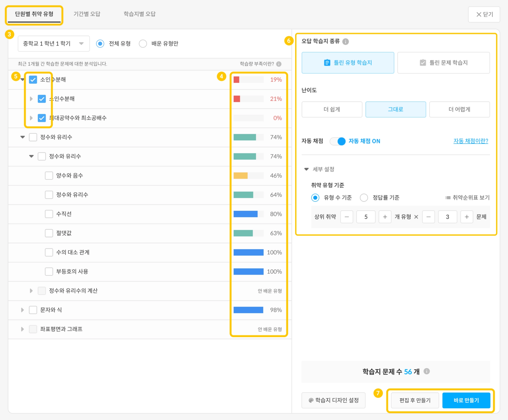Increase the 문제 count with plus button
This screenshot has height=420, width=508.
pyautogui.click(x=466, y=217)
